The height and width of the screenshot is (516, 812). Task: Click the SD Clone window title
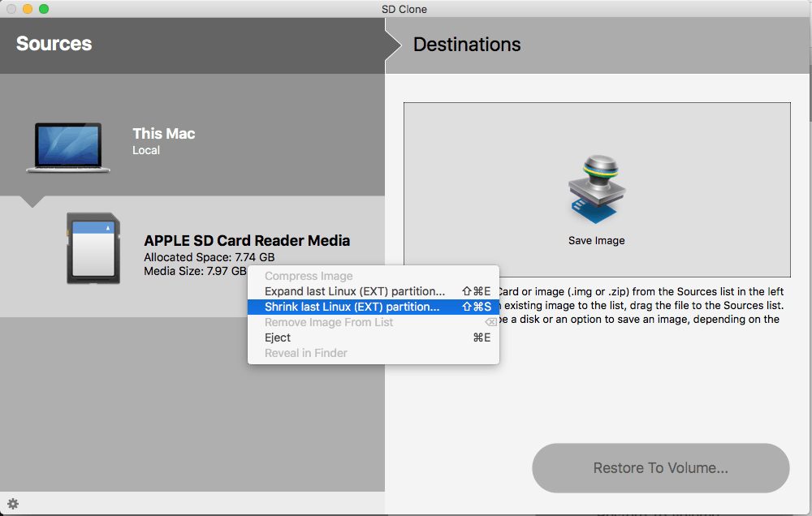[x=404, y=9]
